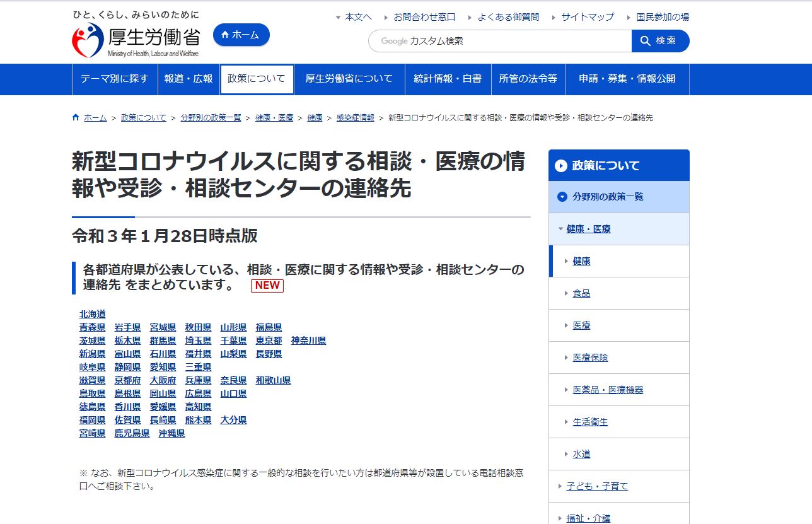This screenshot has width=812, height=524.
Task: Open 所管の法令等 menu
Action: point(528,79)
